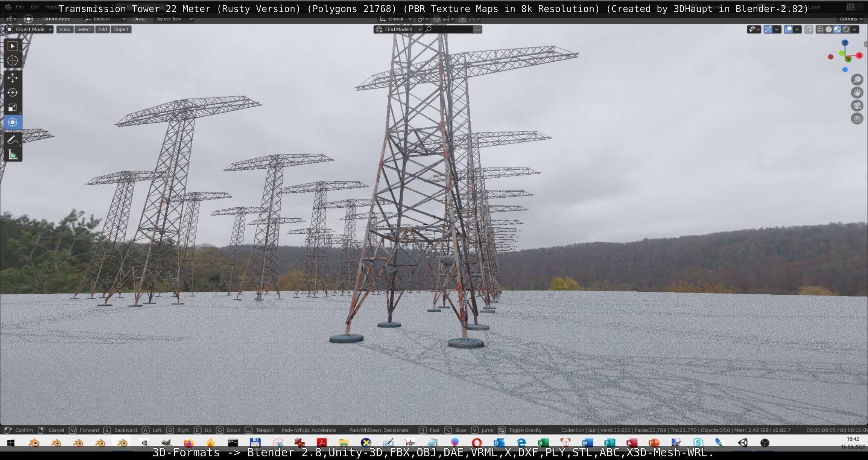This screenshot has width=868, height=460.
Task: Click the Y axis on navigation gizmo
Action: tap(848, 59)
